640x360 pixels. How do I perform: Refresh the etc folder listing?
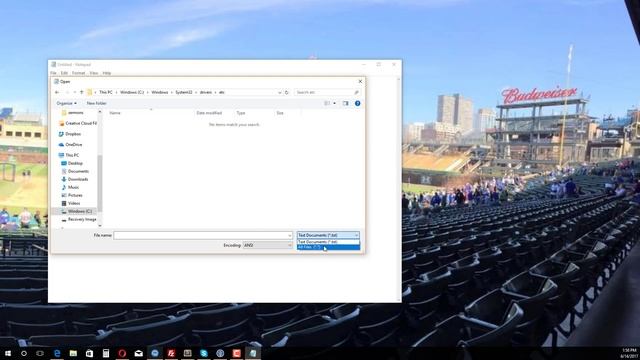[x=287, y=93]
